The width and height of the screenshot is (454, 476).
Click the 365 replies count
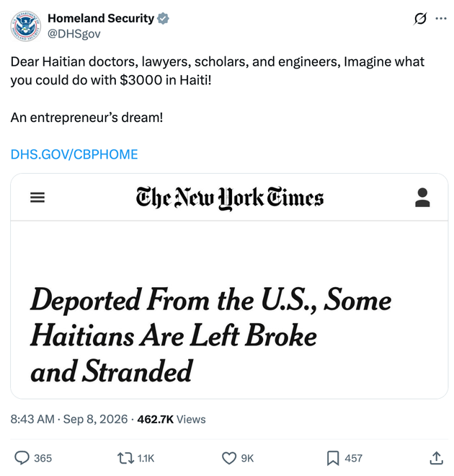pos(43,458)
